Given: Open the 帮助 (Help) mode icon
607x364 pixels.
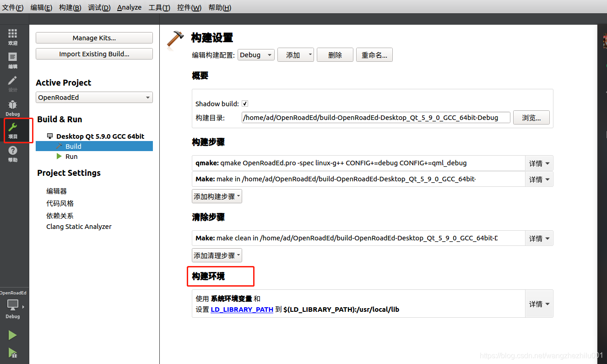Looking at the screenshot, I should 12,152.
